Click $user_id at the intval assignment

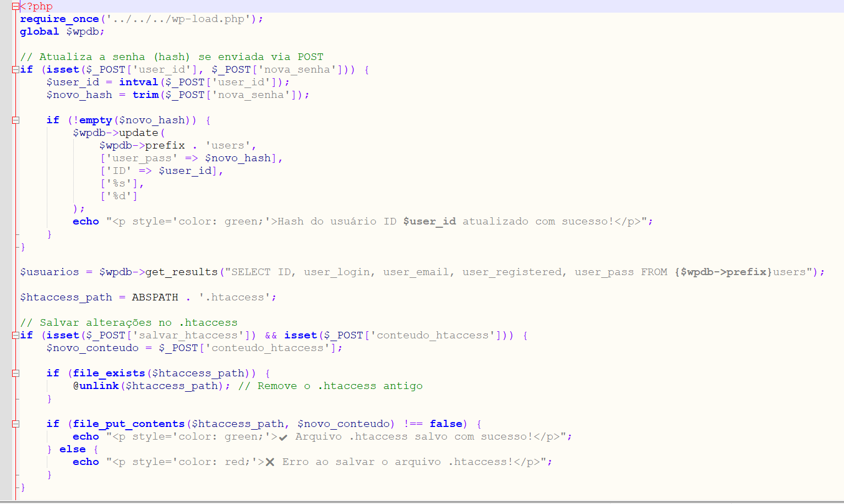73,83
